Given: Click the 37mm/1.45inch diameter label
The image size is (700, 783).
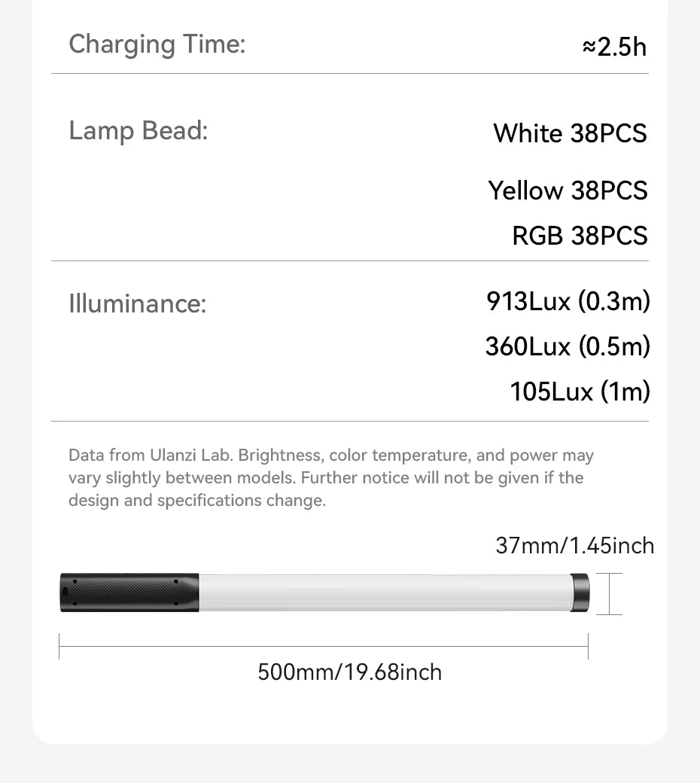Looking at the screenshot, I should point(574,545).
